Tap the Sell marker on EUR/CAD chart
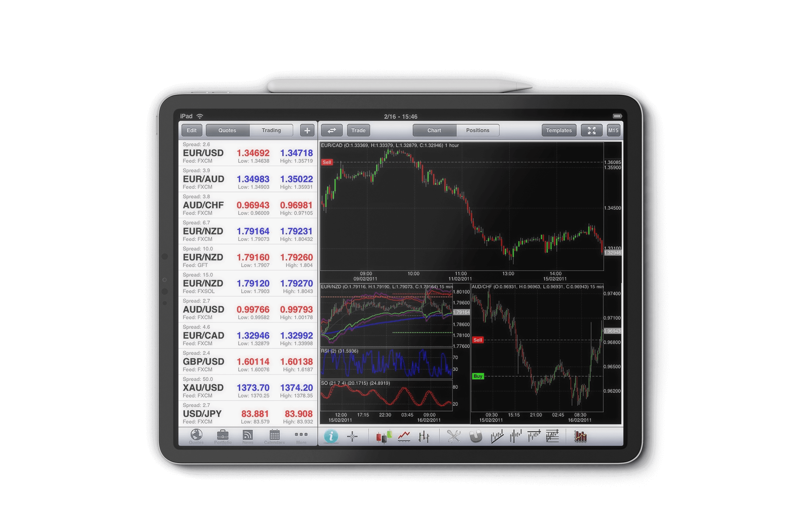 [327, 162]
